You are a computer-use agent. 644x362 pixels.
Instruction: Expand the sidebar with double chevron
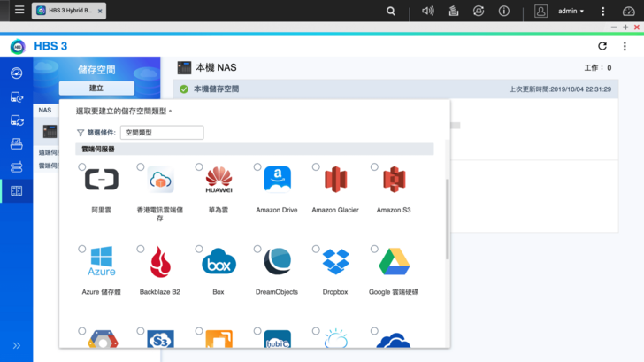coord(17,345)
